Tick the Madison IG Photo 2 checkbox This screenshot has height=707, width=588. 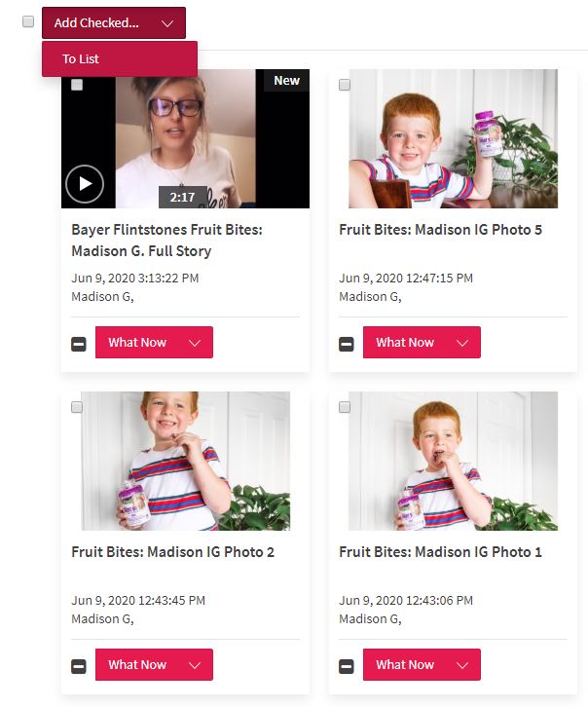[x=77, y=407]
